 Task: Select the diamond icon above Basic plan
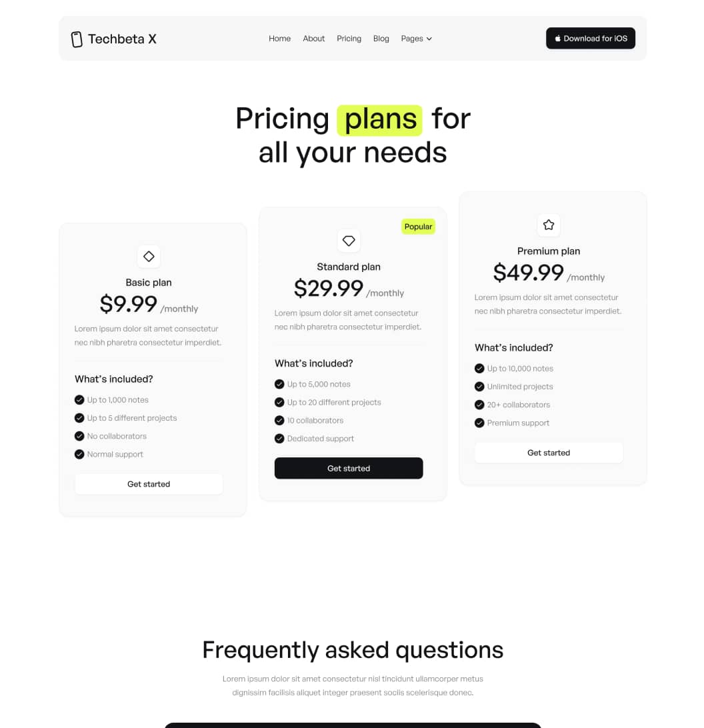[149, 257]
